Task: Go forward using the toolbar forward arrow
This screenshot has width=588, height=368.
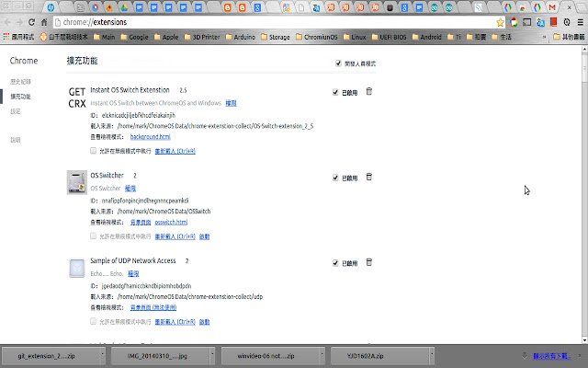Action: tap(19, 22)
